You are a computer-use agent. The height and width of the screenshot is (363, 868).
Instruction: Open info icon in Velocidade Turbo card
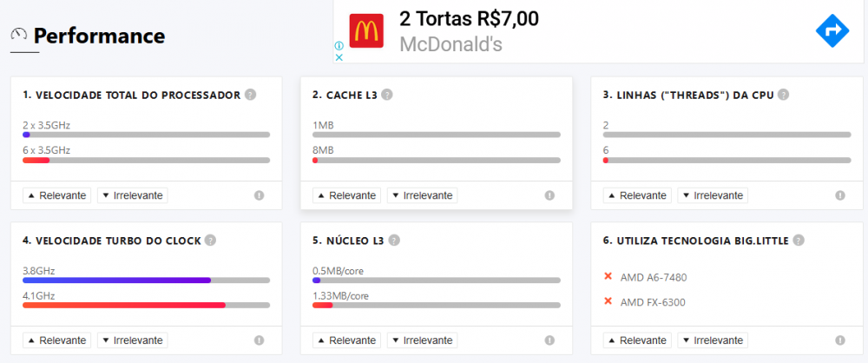[x=259, y=340]
